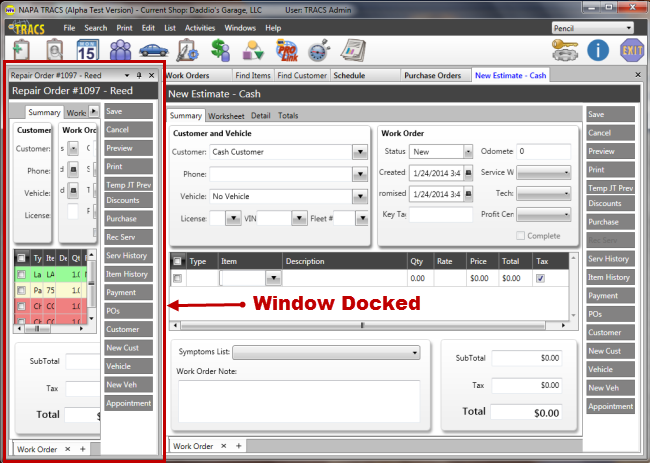
Task: Click the EXIT stop-sign icon
Action: point(632,51)
